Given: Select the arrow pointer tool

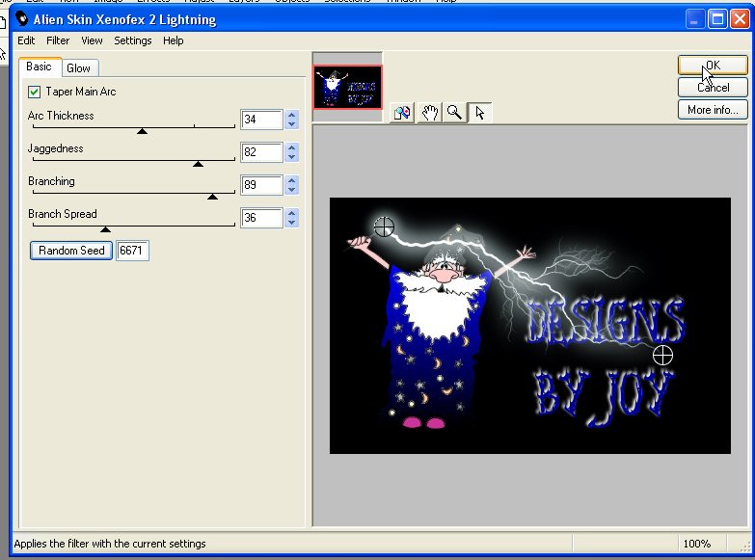Looking at the screenshot, I should click(479, 113).
